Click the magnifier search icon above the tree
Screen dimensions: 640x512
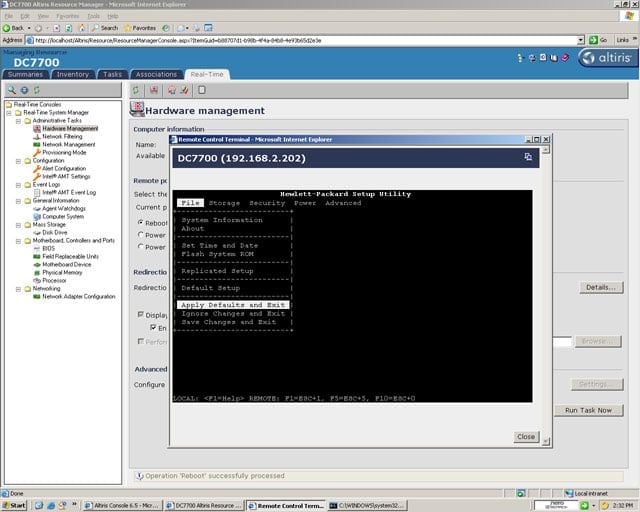click(12, 90)
